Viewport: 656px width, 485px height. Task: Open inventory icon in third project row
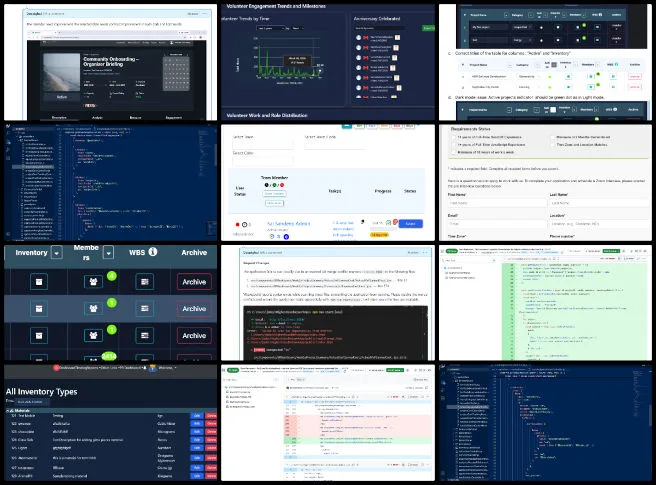coord(39,335)
